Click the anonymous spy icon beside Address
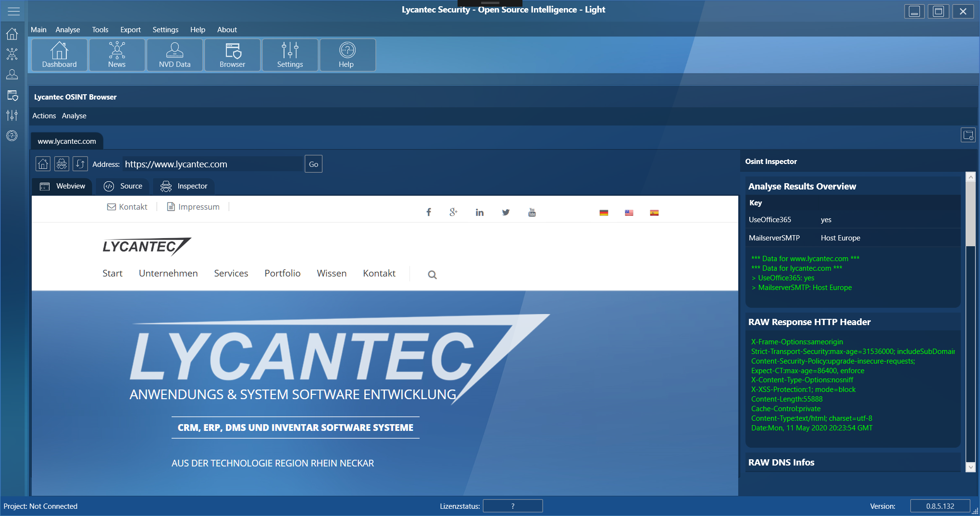Image resolution: width=980 pixels, height=516 pixels. click(x=62, y=164)
